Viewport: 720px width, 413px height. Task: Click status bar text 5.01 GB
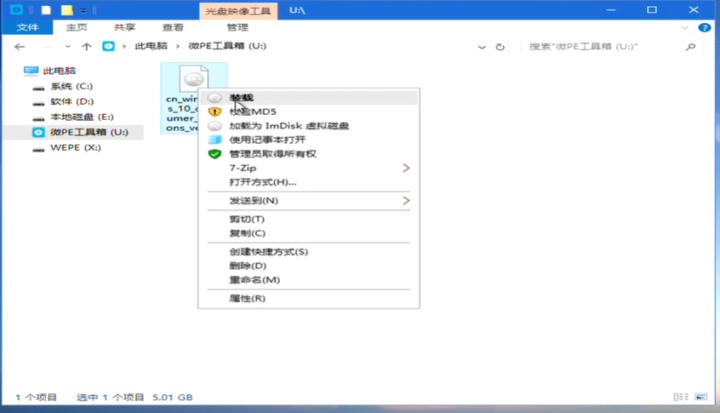click(173, 397)
